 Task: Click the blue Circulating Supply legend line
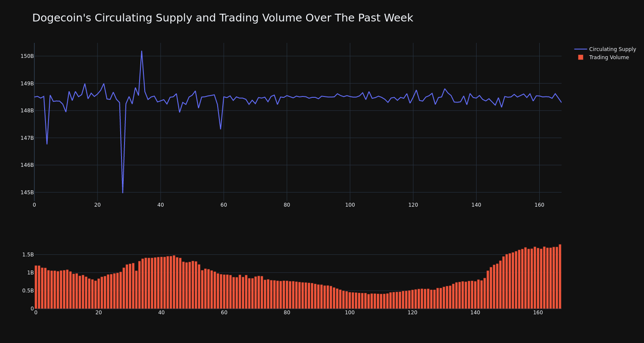point(580,49)
